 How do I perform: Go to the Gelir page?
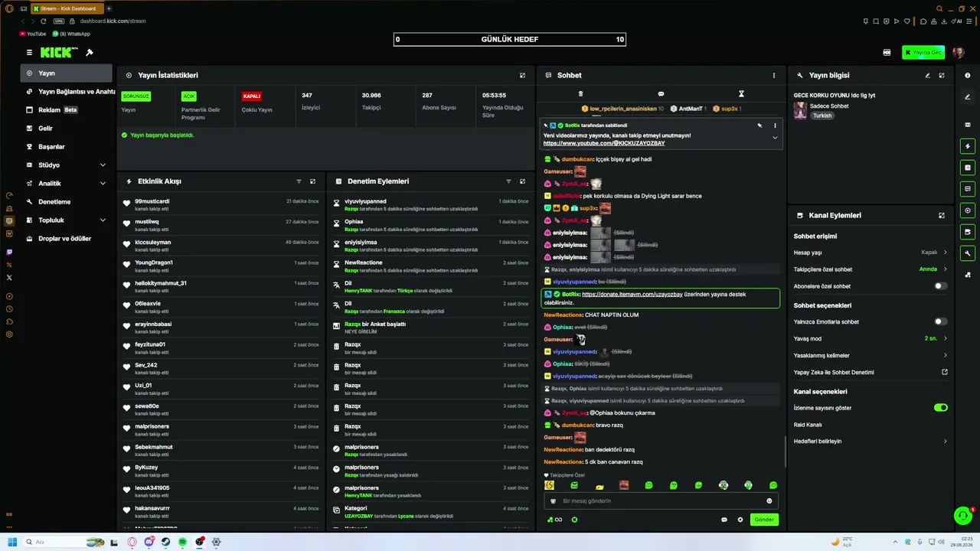pos(67,129)
